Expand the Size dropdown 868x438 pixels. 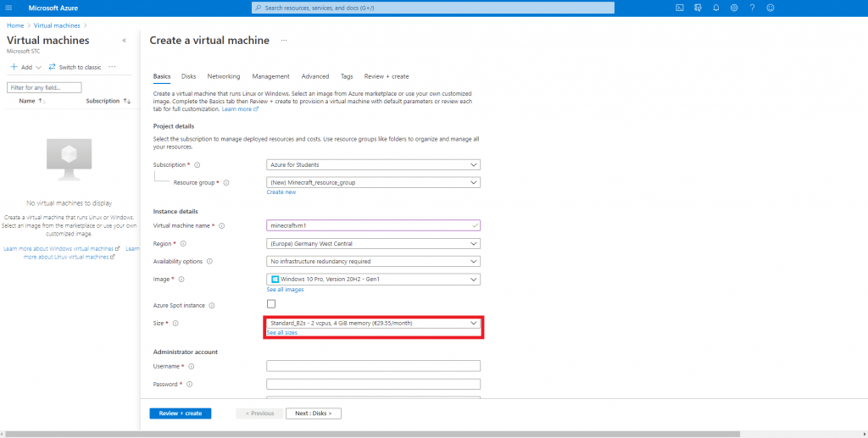373,323
